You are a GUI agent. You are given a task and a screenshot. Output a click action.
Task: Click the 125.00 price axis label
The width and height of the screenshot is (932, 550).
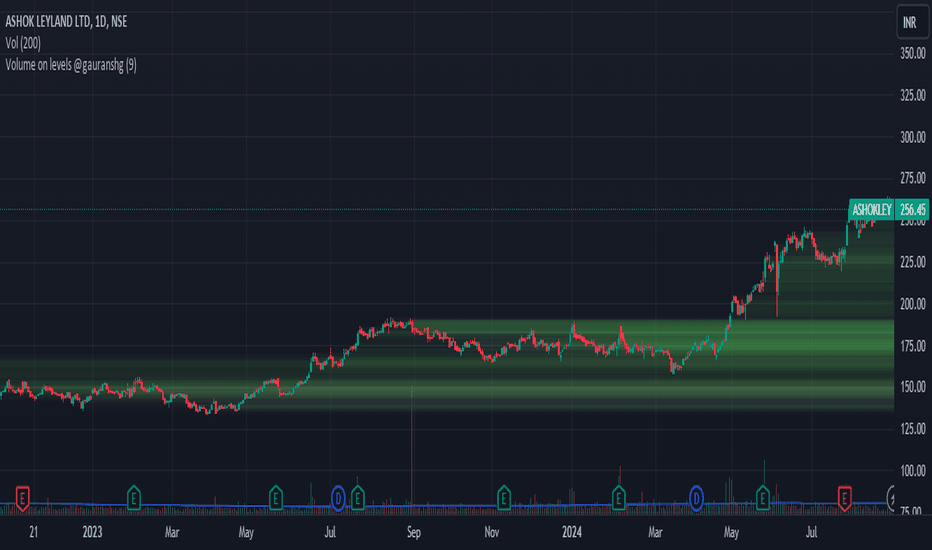tap(912, 429)
